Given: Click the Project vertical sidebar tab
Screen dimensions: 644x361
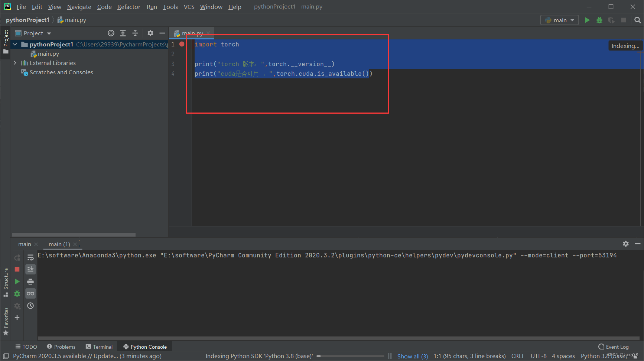Looking at the screenshot, I should [6, 42].
